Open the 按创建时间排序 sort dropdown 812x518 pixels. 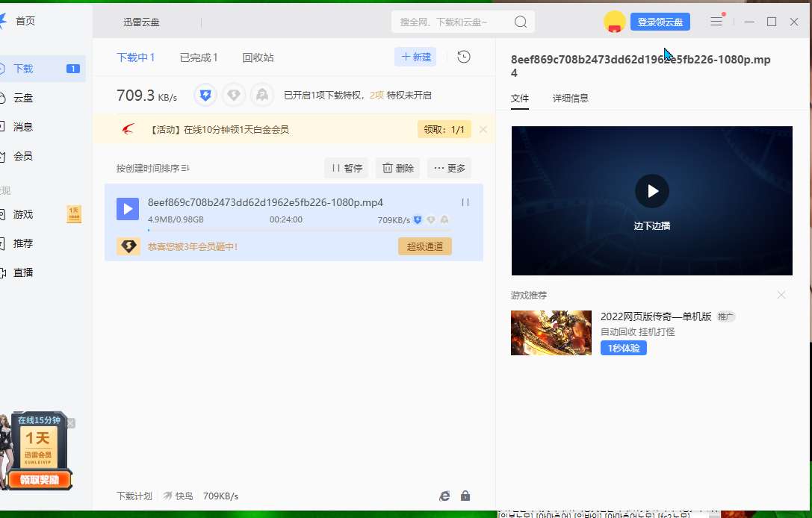153,168
